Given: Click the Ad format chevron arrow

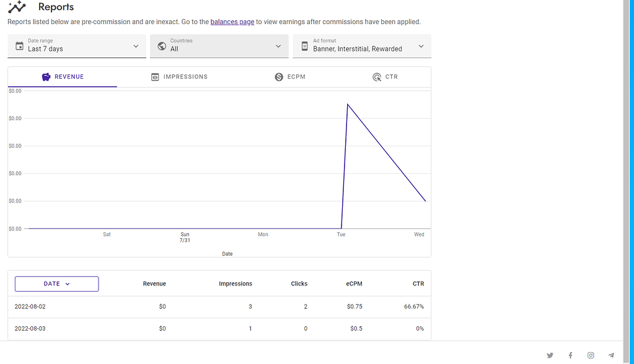Looking at the screenshot, I should pos(421,46).
